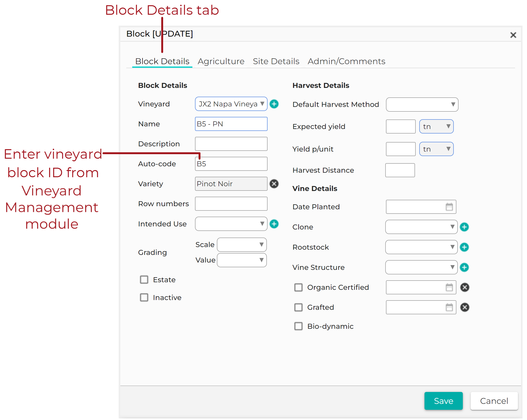Switch to the Agriculture tab

(221, 61)
